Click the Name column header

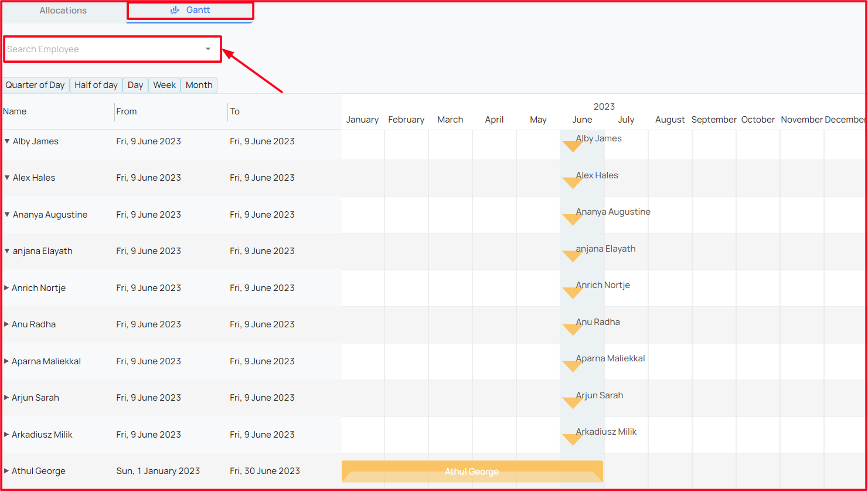coord(15,111)
